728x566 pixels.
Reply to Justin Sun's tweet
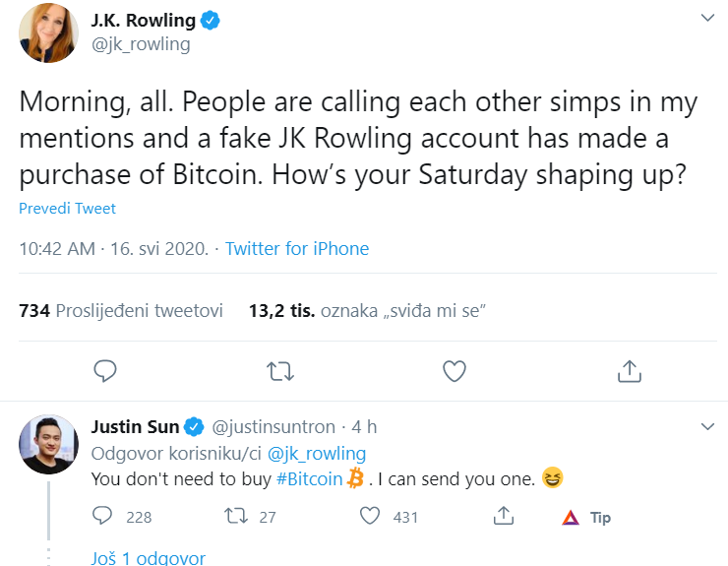103,516
